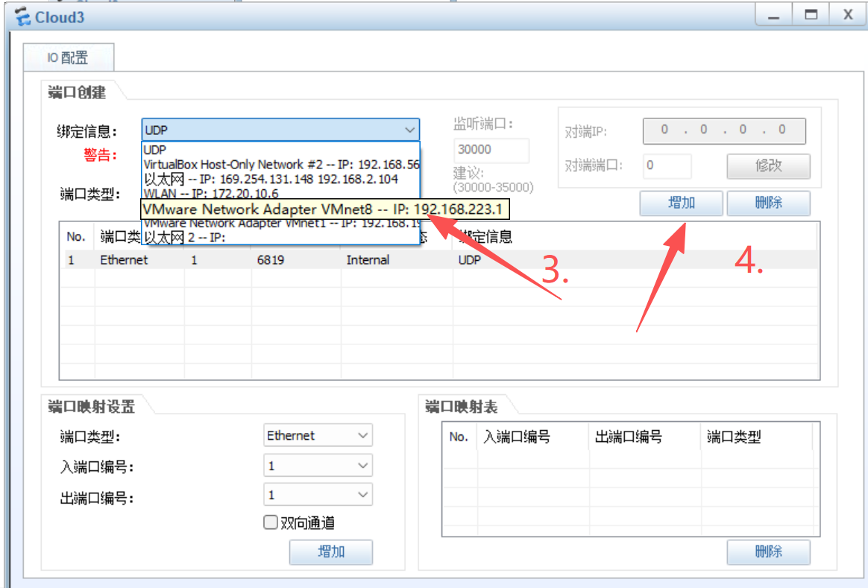This screenshot has width=868, height=588.
Task: Select VMware Network Adapter VMnet8 option
Action: point(325,209)
